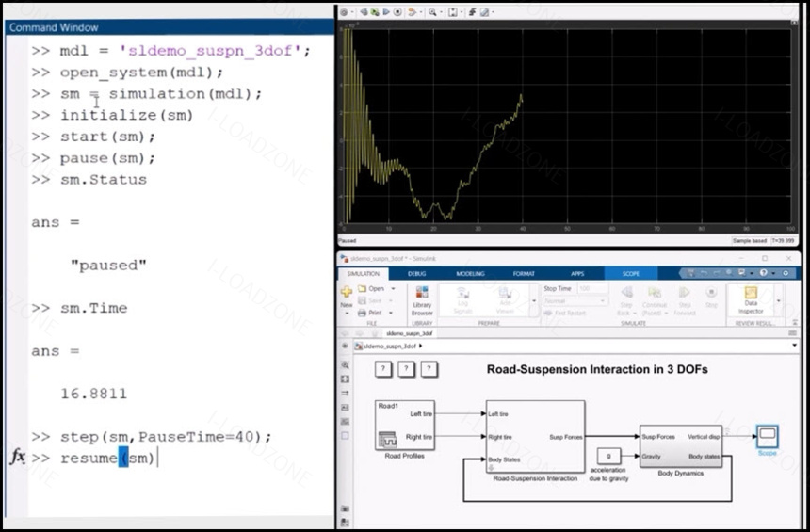Switch to the APPS ribbon tab
810x532 pixels.
click(x=577, y=274)
